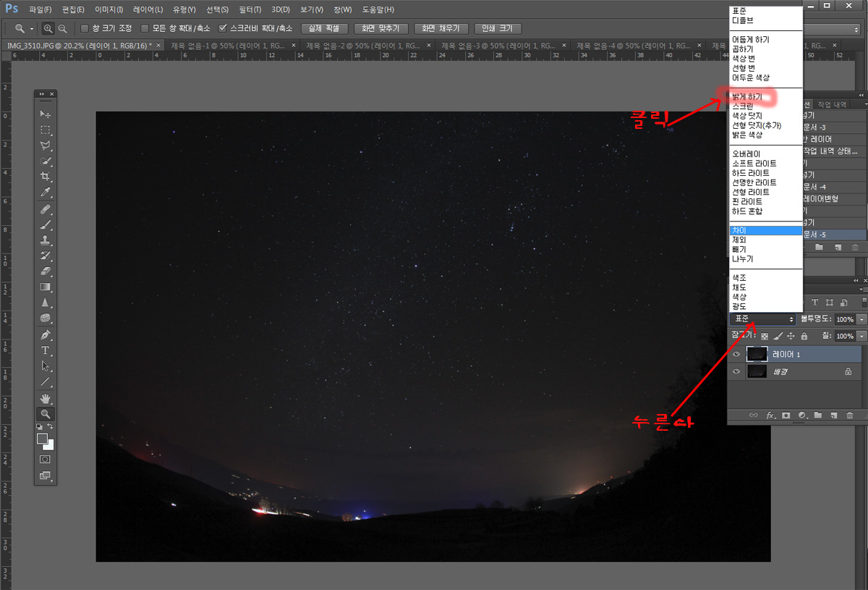Swap foreground and background colors
Screen dimensions: 868x590
pos(51,428)
